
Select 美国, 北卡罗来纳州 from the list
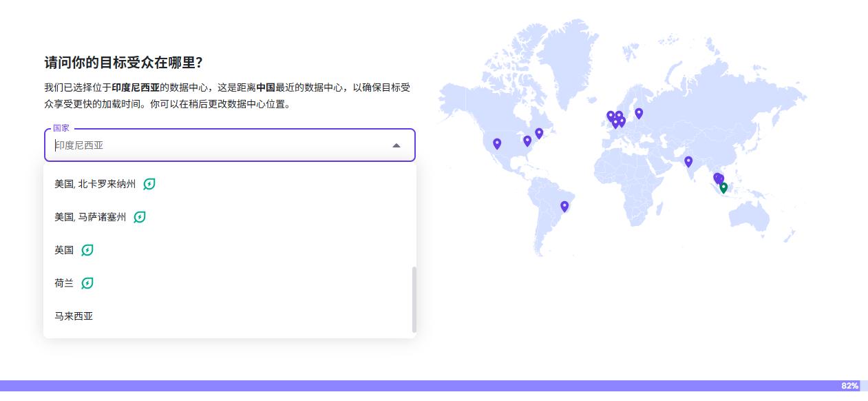click(x=95, y=184)
